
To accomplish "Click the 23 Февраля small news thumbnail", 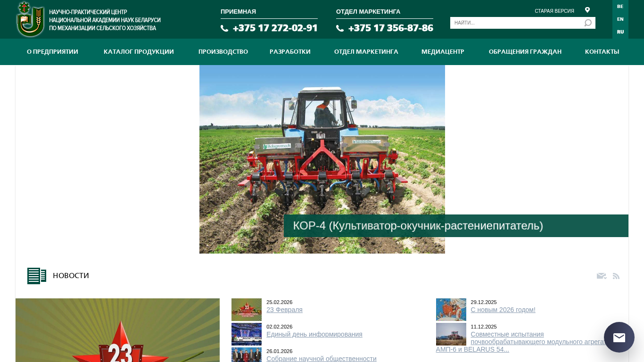I will tap(247, 310).
